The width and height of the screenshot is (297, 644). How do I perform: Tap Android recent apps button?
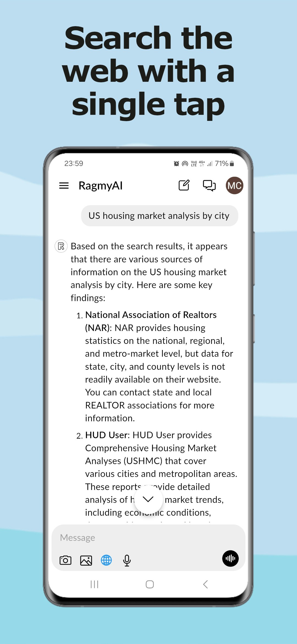click(x=94, y=584)
